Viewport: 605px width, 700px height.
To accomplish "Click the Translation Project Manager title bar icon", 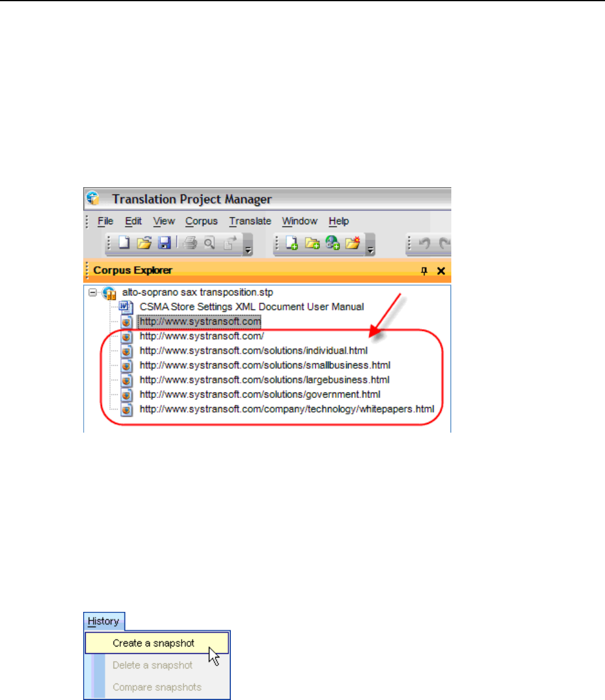I will click(94, 198).
